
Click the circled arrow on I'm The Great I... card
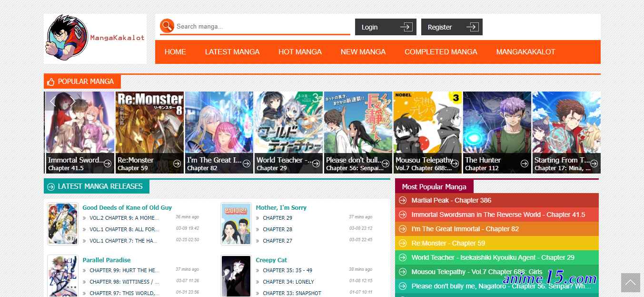pyautogui.click(x=247, y=164)
